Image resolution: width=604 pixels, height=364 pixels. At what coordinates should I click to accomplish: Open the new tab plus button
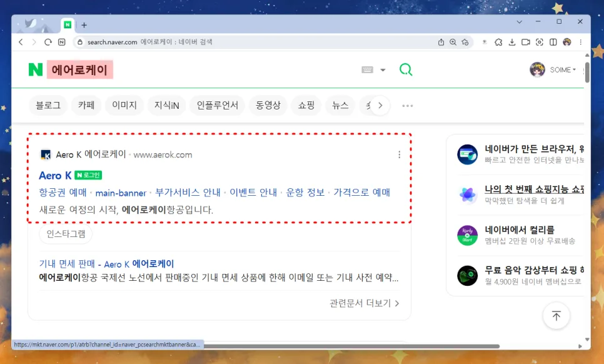click(x=84, y=25)
